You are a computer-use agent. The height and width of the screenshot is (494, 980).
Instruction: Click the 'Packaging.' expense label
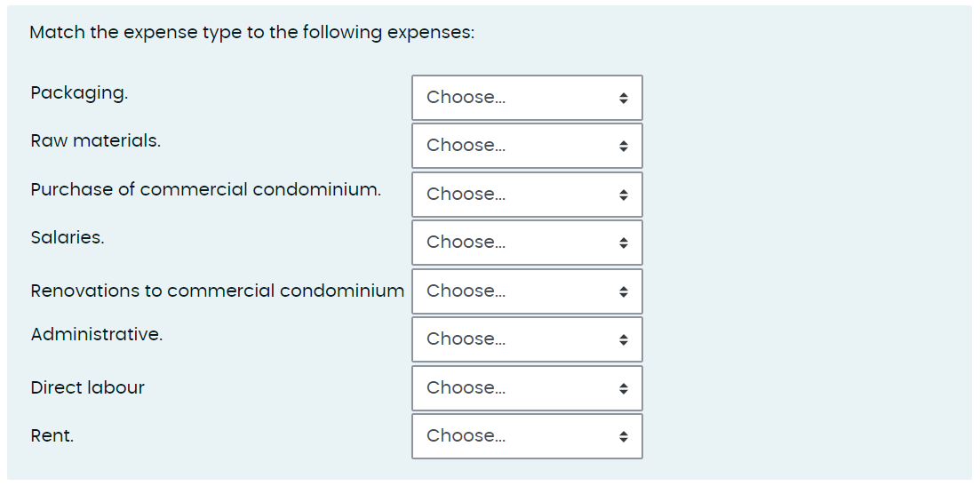pyautogui.click(x=79, y=92)
